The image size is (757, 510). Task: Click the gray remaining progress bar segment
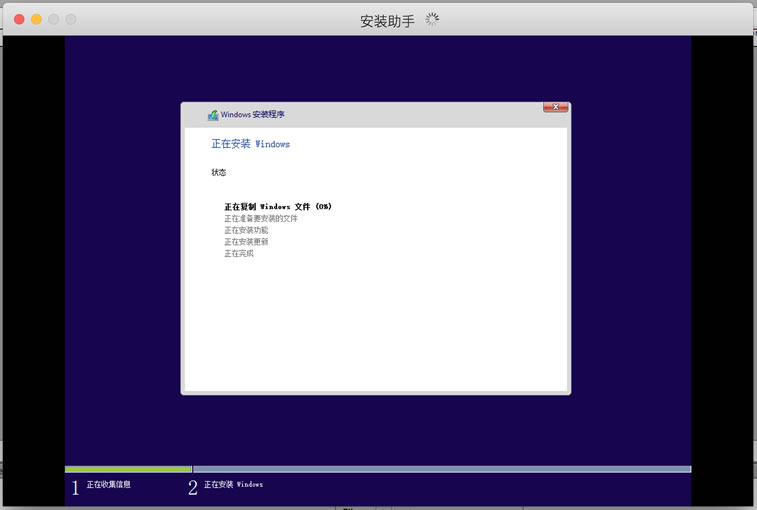tap(442, 469)
